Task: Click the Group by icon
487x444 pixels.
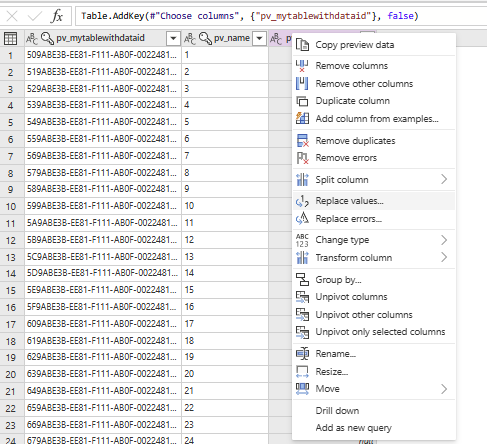Action: 302,279
